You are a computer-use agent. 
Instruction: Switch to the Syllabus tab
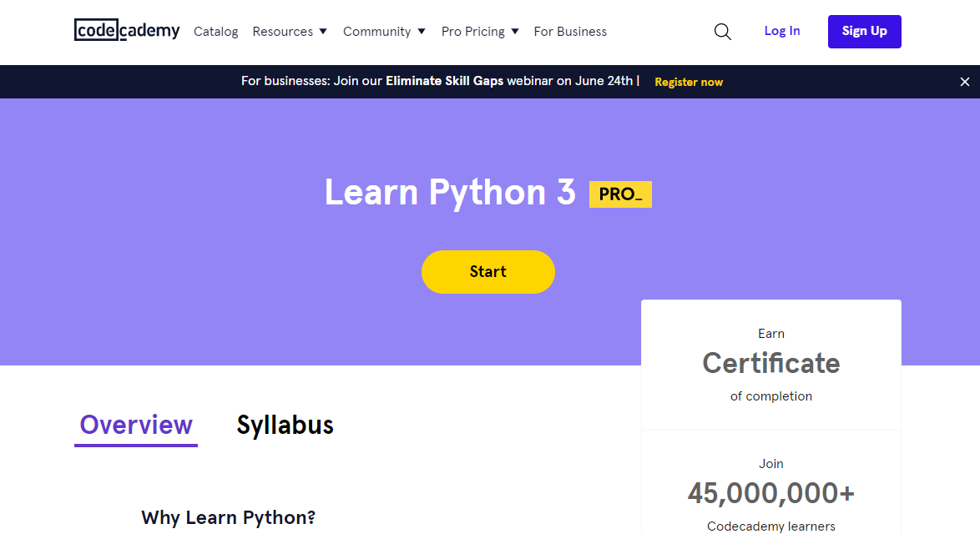click(x=285, y=426)
